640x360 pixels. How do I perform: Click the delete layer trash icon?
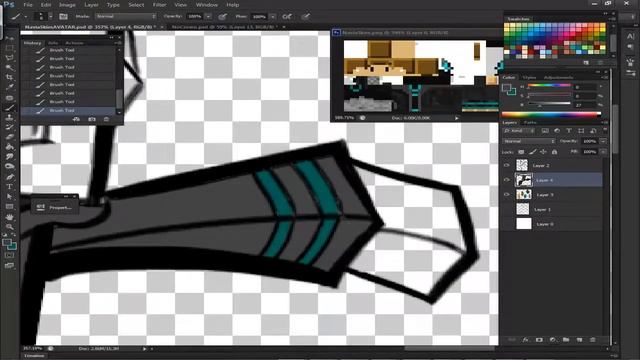point(593,340)
